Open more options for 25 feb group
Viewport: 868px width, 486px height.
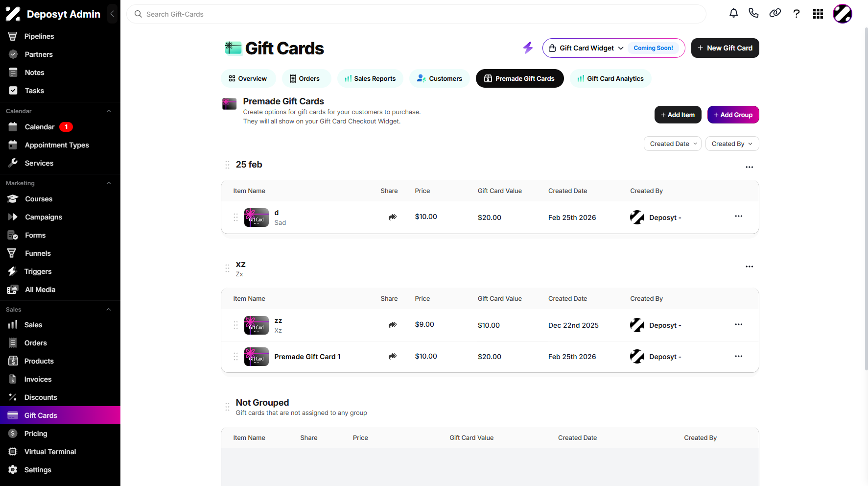[x=749, y=167]
